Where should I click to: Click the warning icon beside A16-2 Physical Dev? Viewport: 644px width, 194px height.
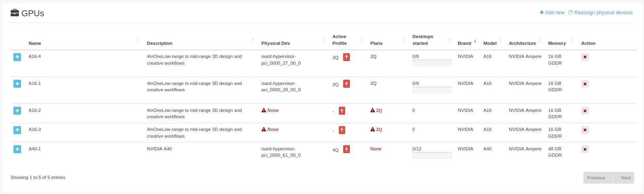coord(264,110)
